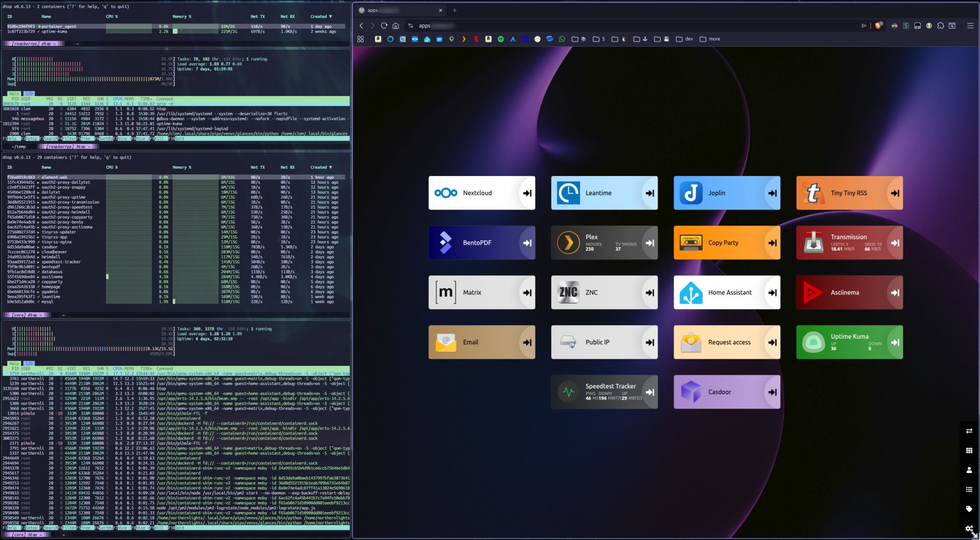
Task: Click the Plex logo on the Plex tile
Action: (568, 242)
